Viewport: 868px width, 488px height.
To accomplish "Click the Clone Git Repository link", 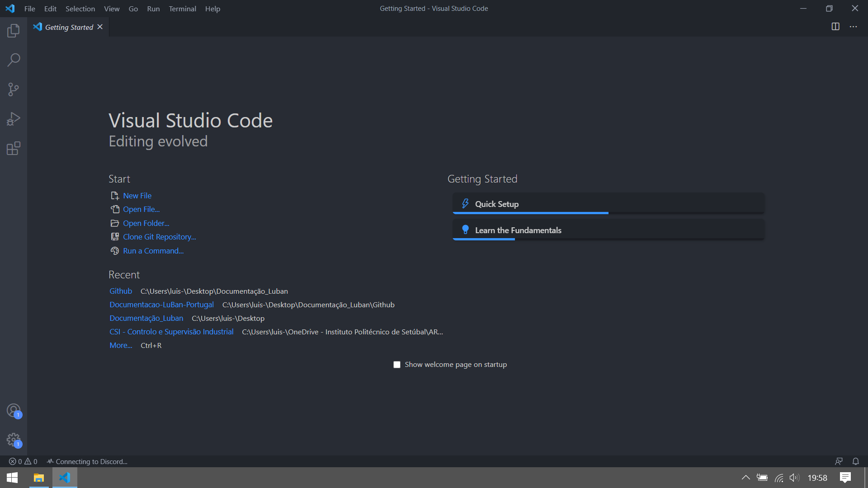I will (x=159, y=237).
